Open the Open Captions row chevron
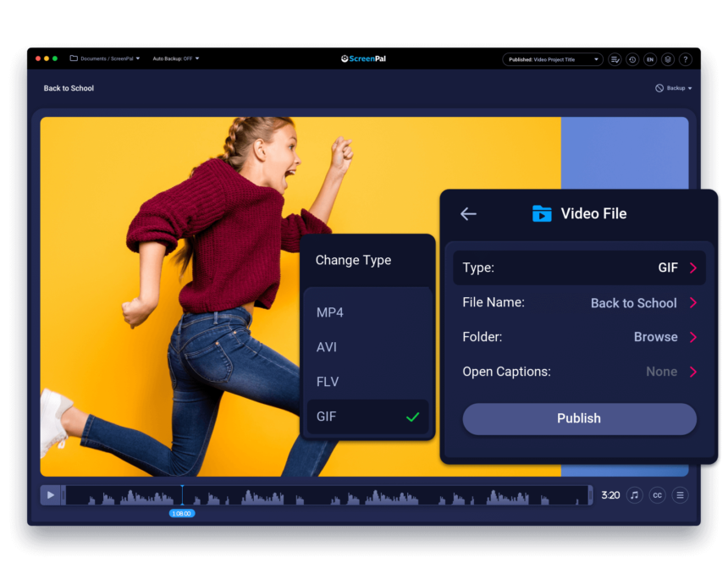This screenshot has height=574, width=728. point(692,372)
